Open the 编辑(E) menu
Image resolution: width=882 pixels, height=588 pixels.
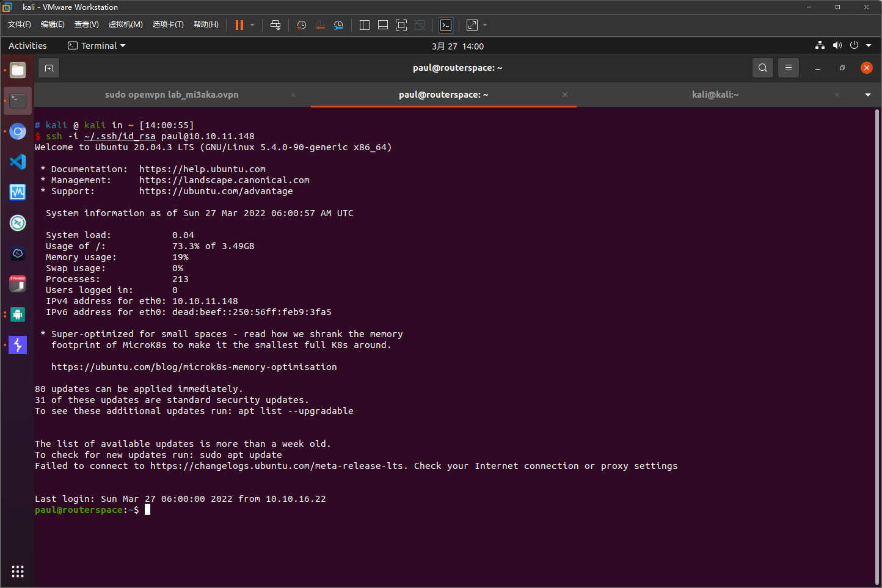(53, 24)
